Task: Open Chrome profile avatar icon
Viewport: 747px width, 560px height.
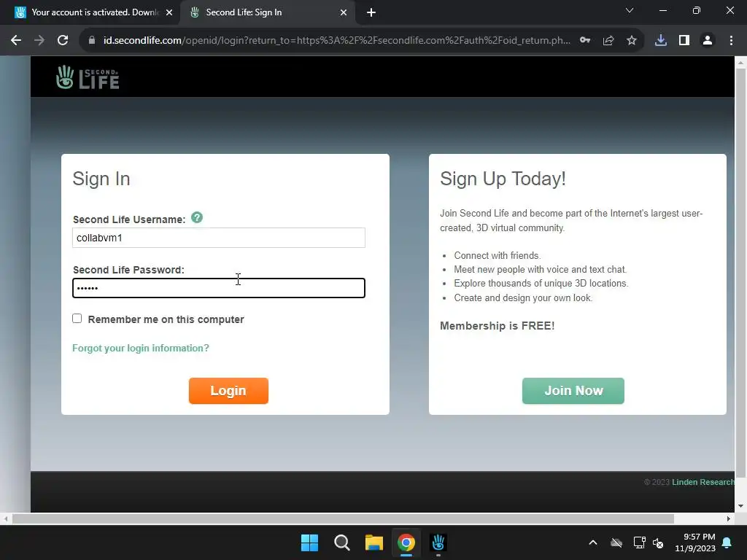Action: tap(708, 41)
